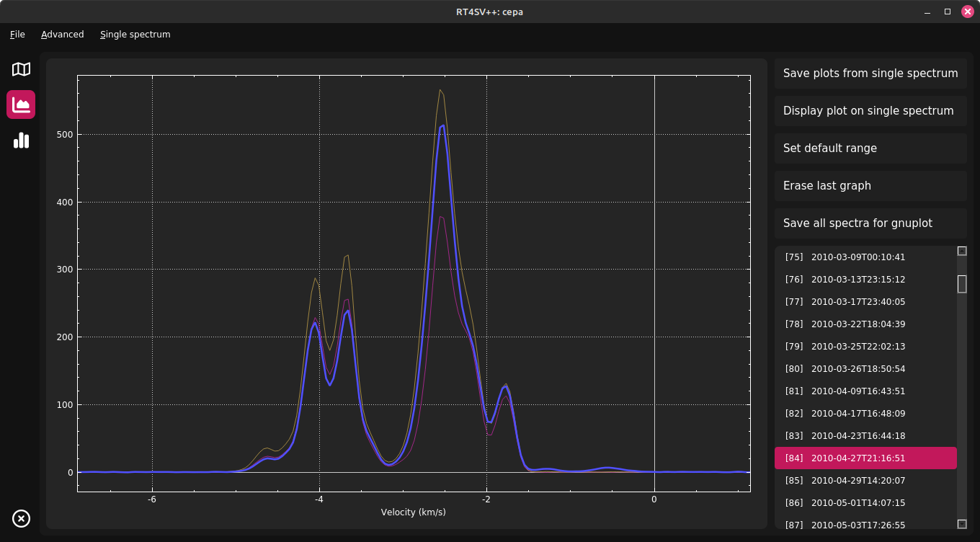Select spectrum [85] 2010-04-29T14:20:07
Image resolution: width=980 pixels, height=542 pixels.
tap(865, 481)
